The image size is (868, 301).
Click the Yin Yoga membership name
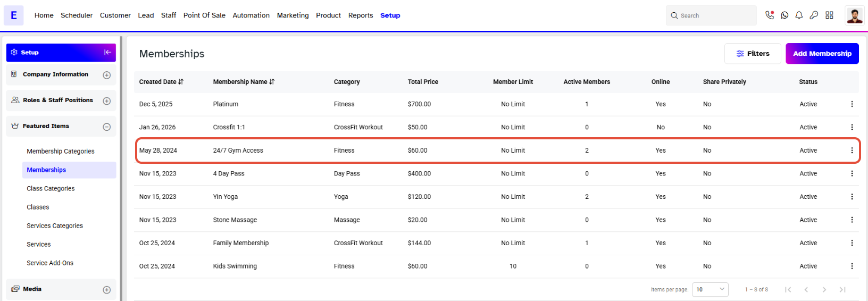coord(226,197)
